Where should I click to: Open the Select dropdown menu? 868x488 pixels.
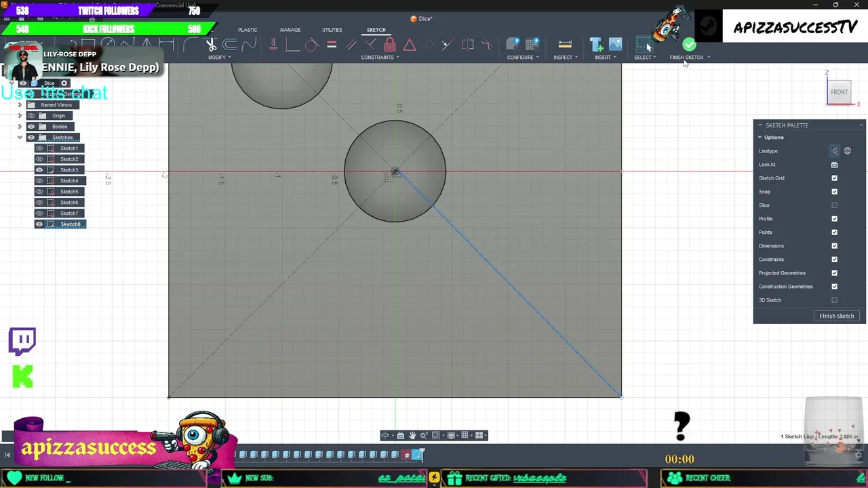645,58
